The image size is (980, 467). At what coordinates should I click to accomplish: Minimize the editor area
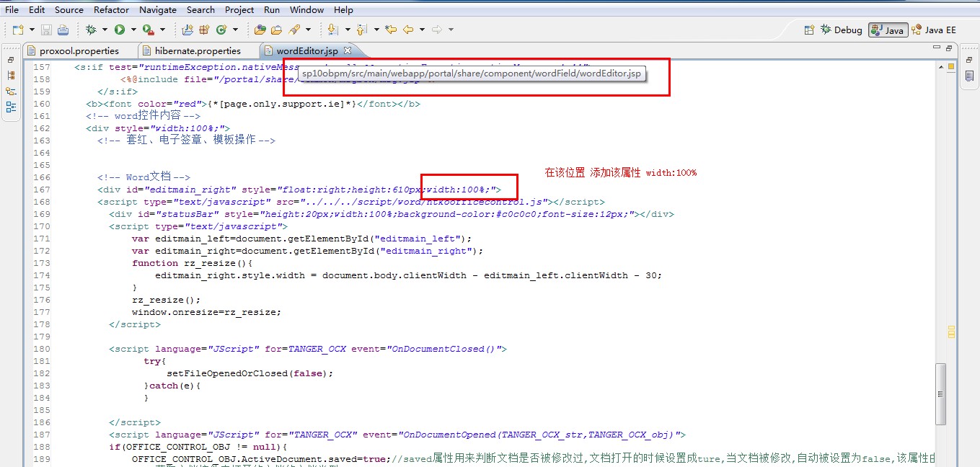935,48
